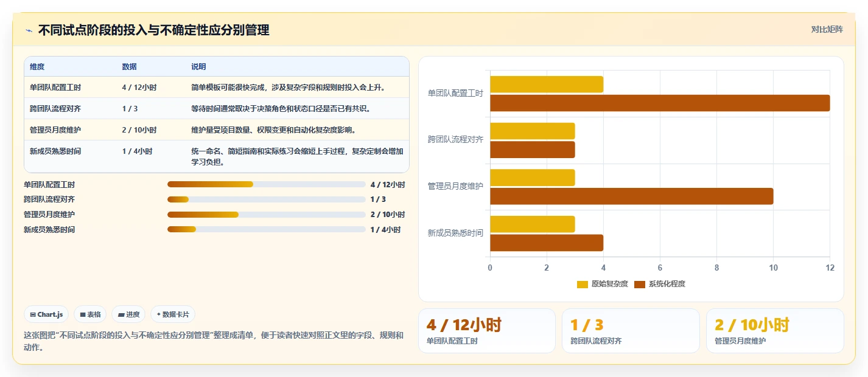The height and width of the screenshot is (377, 868).
Task: Click the 管理员月度维护 label beside its progress bar
Action: click(49, 215)
